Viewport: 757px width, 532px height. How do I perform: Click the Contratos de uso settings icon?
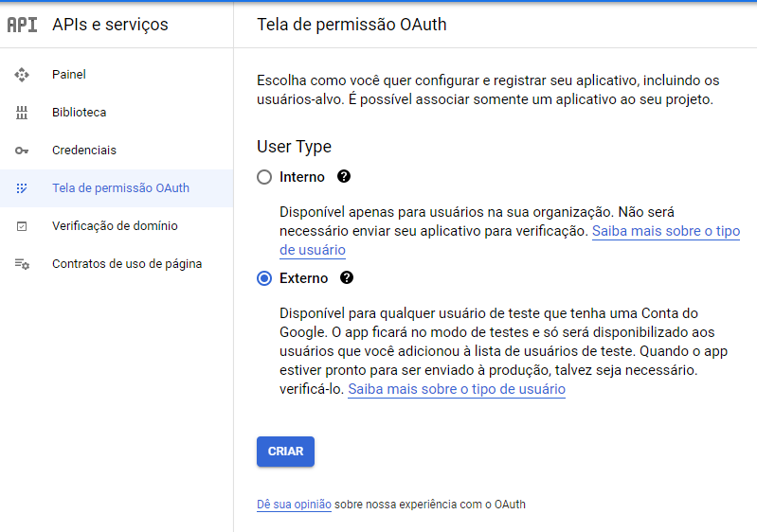[x=22, y=264]
